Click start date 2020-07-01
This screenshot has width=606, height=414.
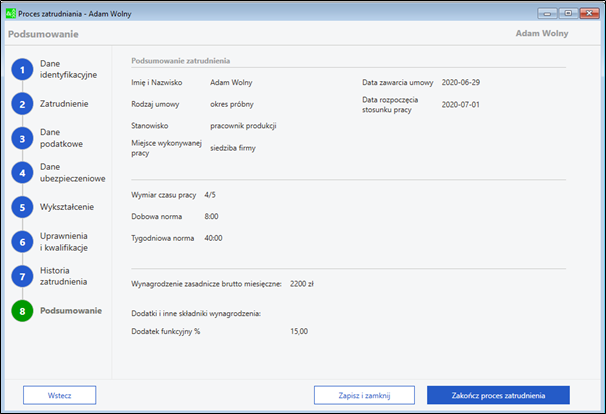461,104
